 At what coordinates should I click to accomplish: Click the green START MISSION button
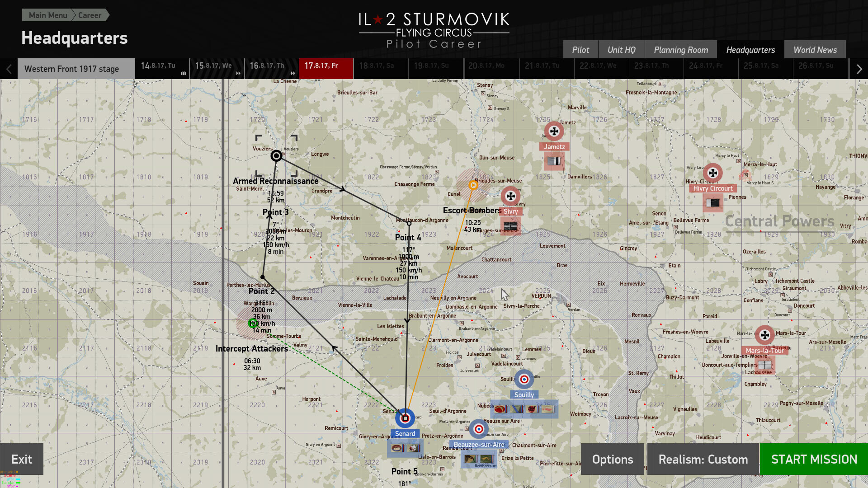[814, 459]
